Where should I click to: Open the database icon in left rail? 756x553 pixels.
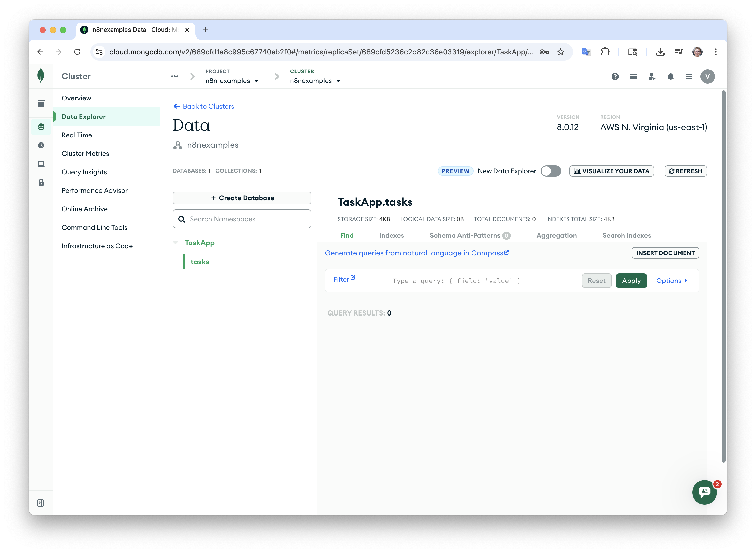tap(41, 127)
